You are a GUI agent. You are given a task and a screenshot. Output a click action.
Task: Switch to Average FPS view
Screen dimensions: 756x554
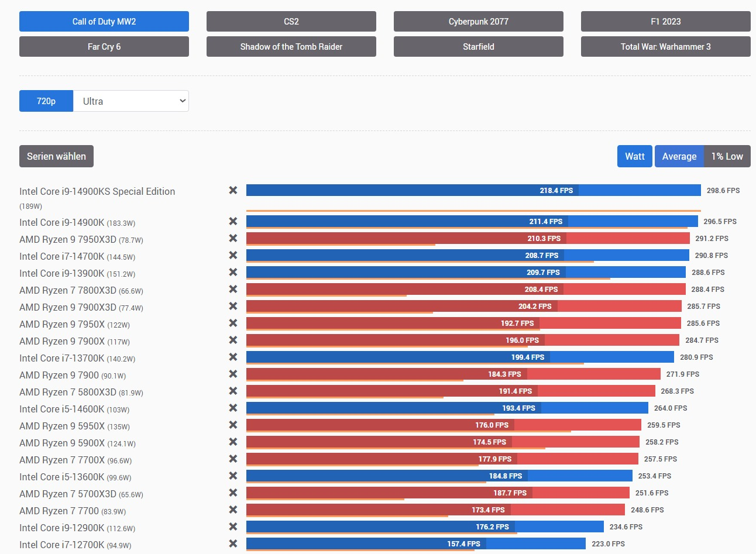point(679,156)
